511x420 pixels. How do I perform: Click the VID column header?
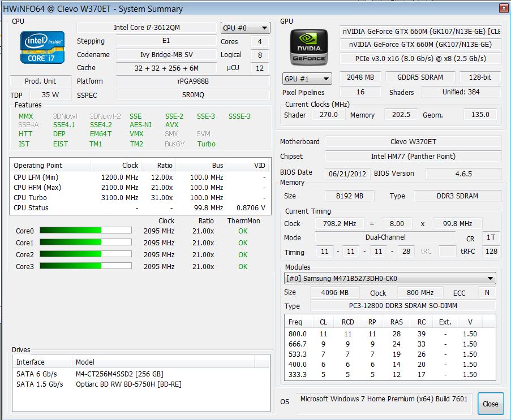click(x=248, y=166)
